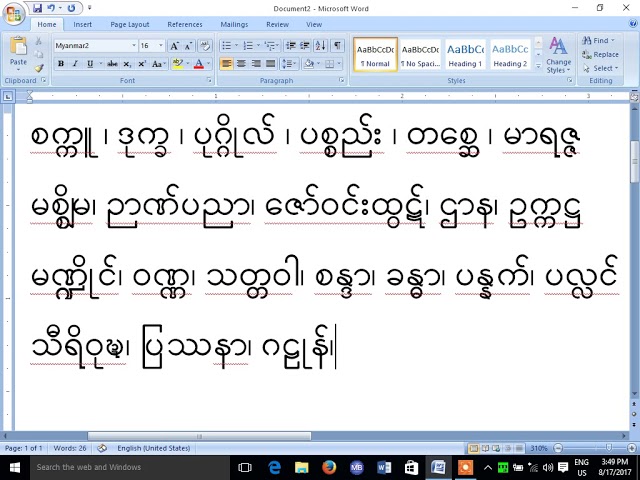Image resolution: width=640 pixels, height=480 pixels.
Task: Switch to the References tab
Action: (185, 24)
